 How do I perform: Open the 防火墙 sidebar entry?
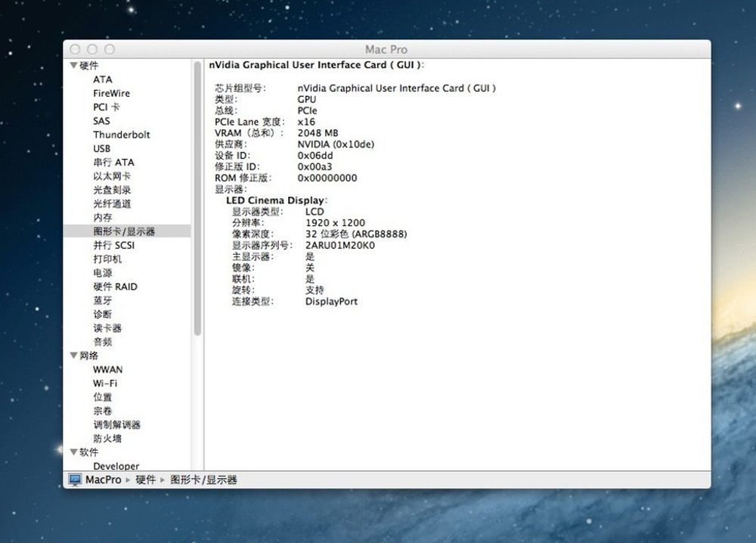coord(107,439)
